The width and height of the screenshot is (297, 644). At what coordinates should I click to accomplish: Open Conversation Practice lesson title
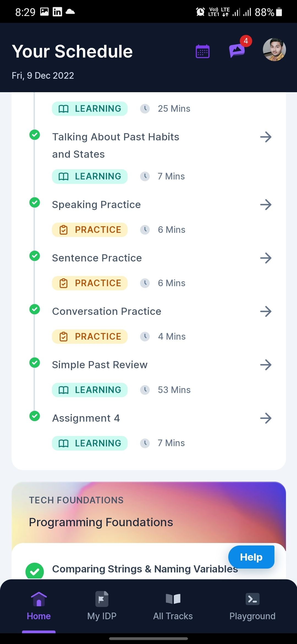107,311
